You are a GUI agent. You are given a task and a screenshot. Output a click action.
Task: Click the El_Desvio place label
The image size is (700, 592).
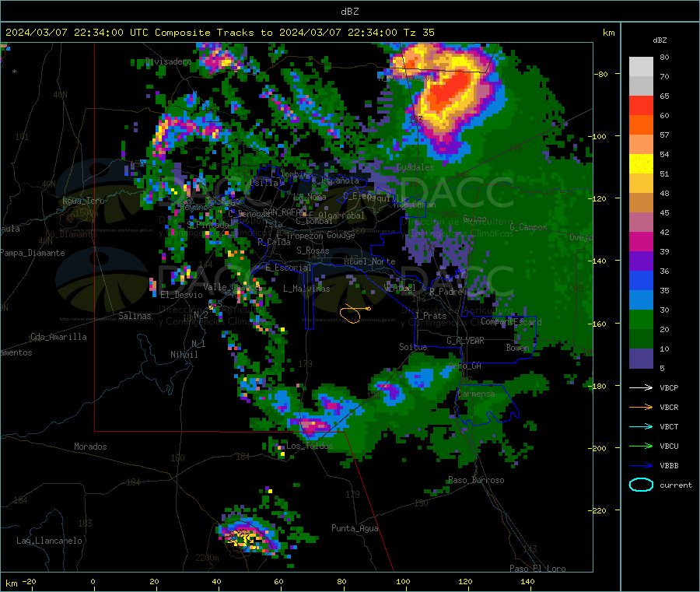tap(181, 295)
